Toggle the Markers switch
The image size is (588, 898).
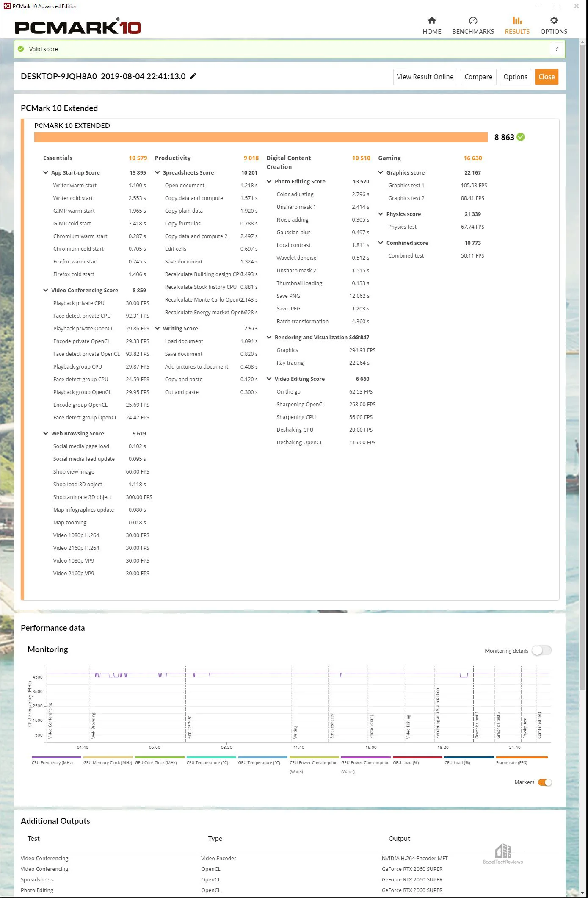click(x=545, y=782)
